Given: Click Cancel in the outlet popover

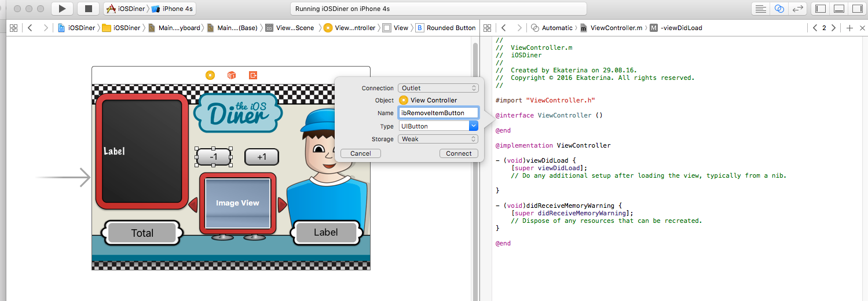Looking at the screenshot, I should [x=360, y=153].
